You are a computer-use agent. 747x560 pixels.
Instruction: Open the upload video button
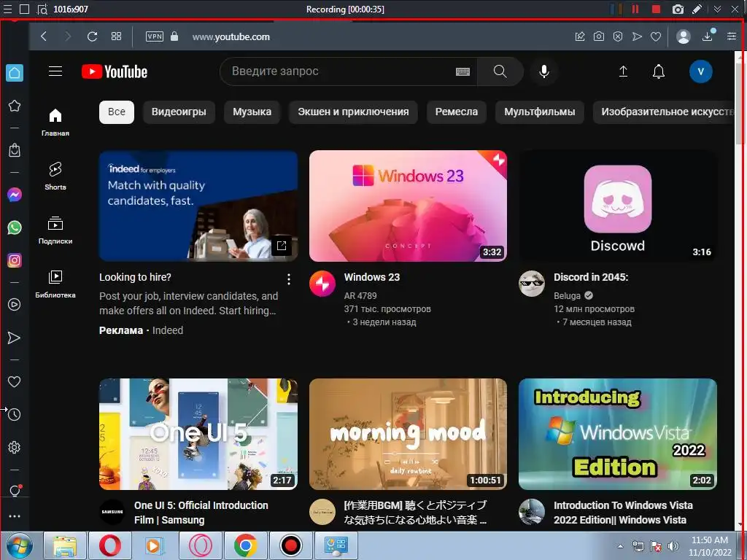[623, 71]
